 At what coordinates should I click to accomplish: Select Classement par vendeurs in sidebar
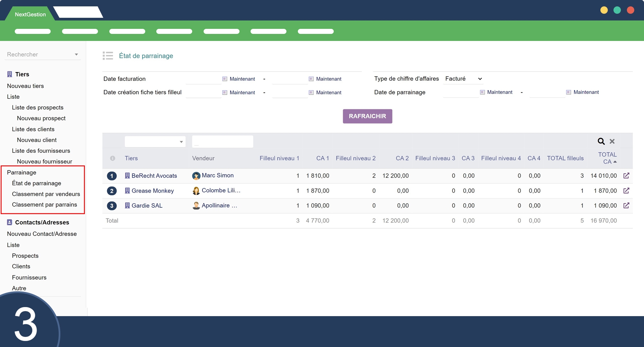click(46, 194)
